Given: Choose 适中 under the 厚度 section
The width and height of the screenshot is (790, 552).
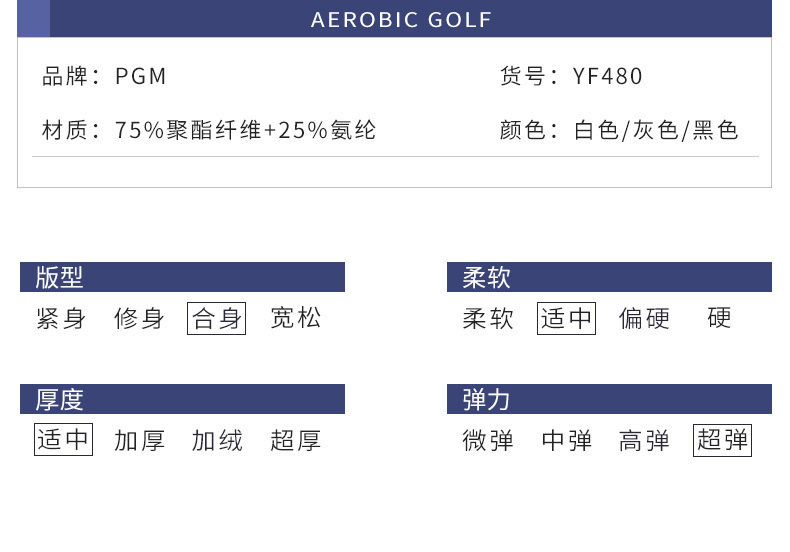Looking at the screenshot, I should (63, 440).
